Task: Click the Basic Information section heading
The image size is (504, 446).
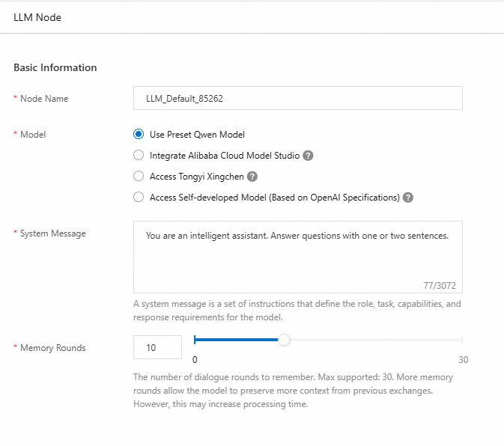Action: (x=55, y=67)
